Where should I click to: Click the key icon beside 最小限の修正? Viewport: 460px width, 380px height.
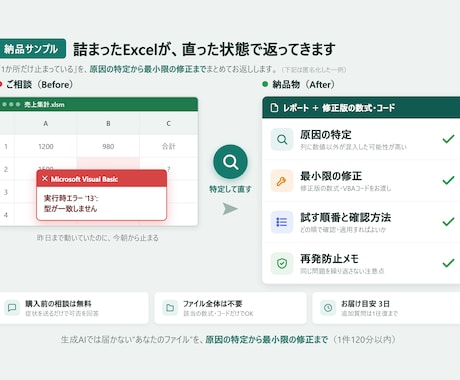[282, 181]
